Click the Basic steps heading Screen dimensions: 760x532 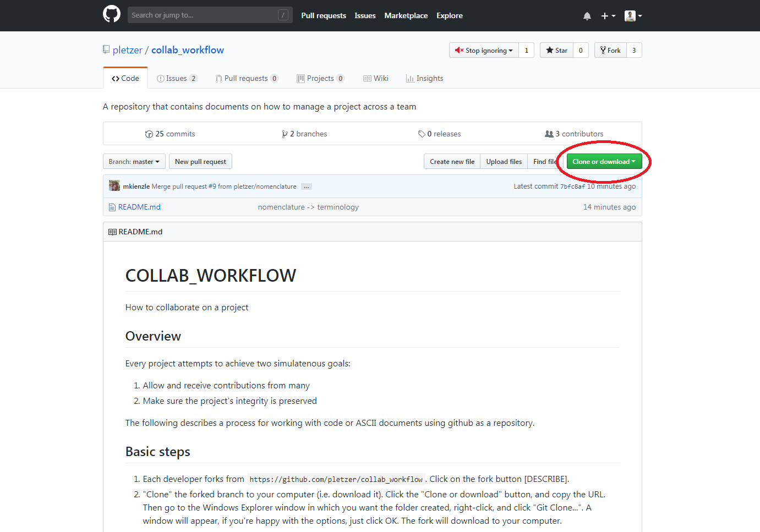click(158, 452)
